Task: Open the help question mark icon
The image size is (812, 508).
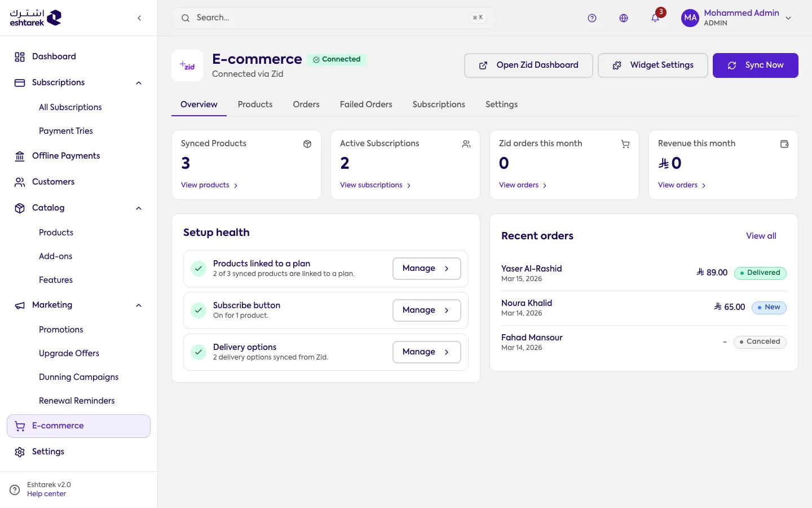Action: (592, 18)
